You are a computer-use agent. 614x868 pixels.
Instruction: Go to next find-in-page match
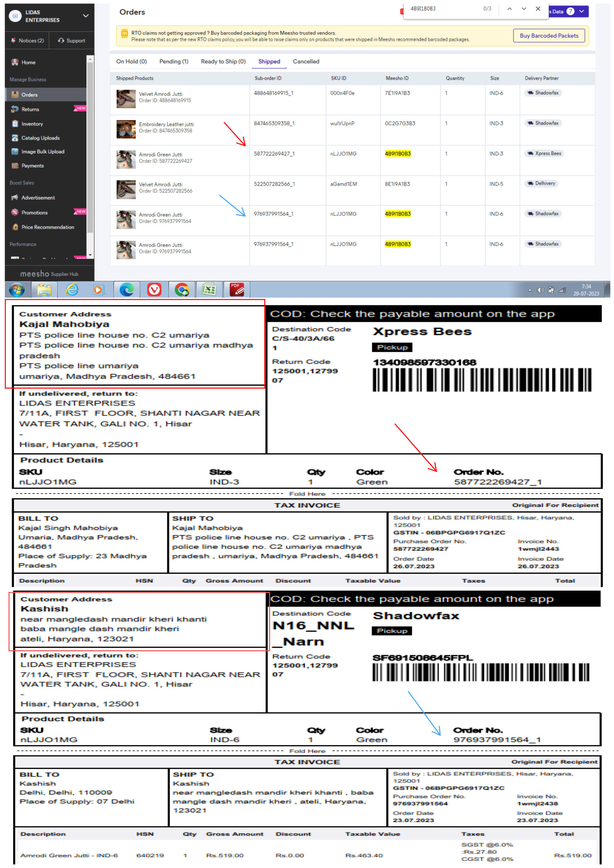click(523, 9)
